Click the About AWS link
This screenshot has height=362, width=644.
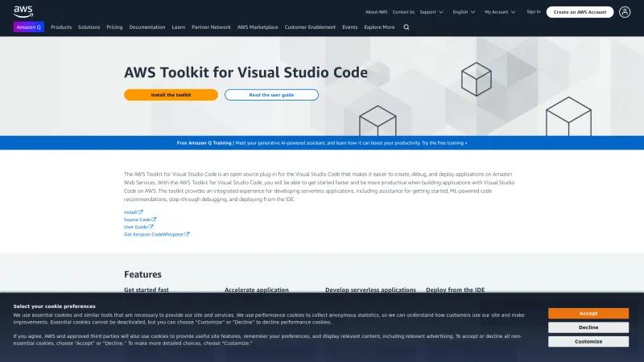click(376, 12)
